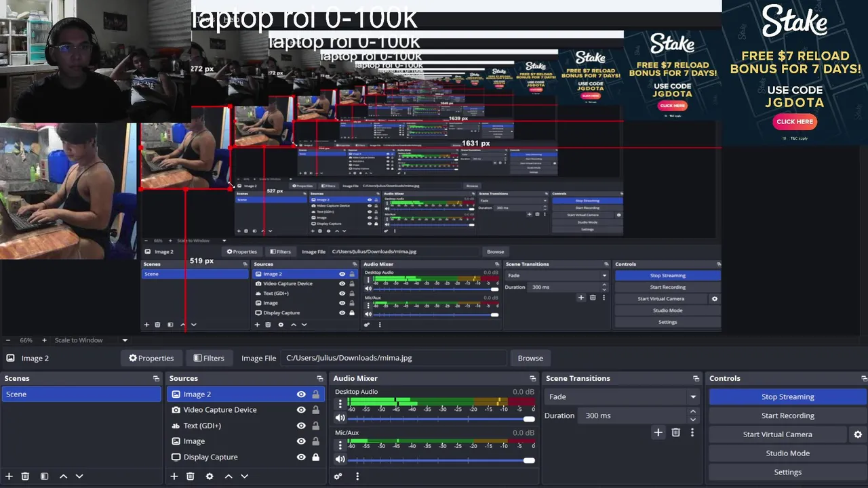Increase transition duration with up arrow

[692, 411]
